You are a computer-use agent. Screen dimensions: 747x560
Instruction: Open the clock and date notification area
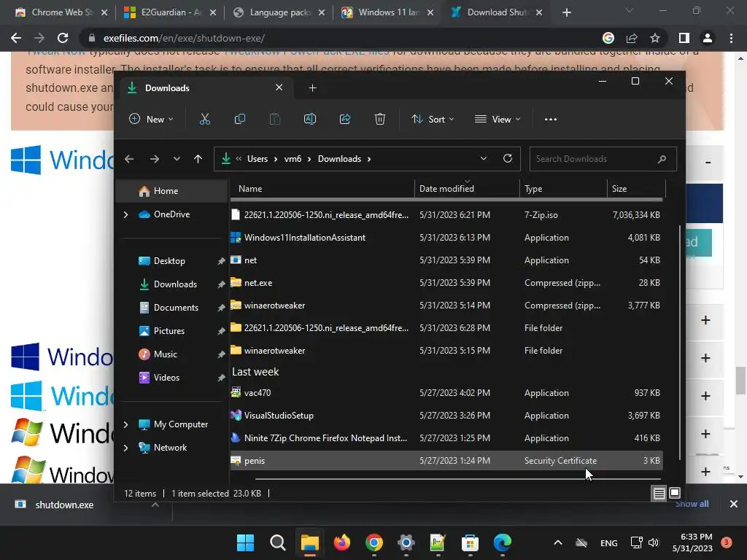click(x=692, y=542)
